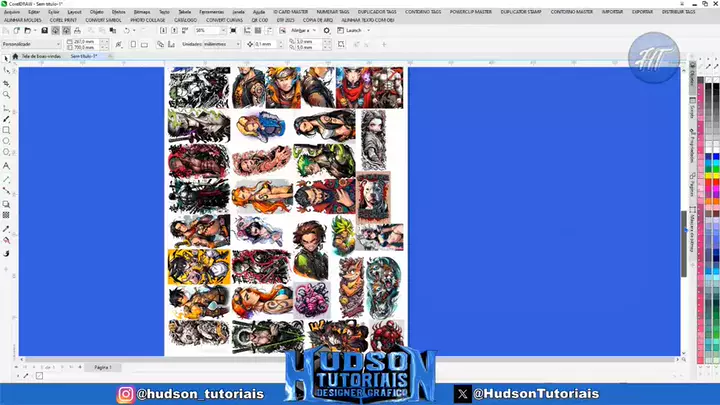Select the Crop tool

(6, 83)
